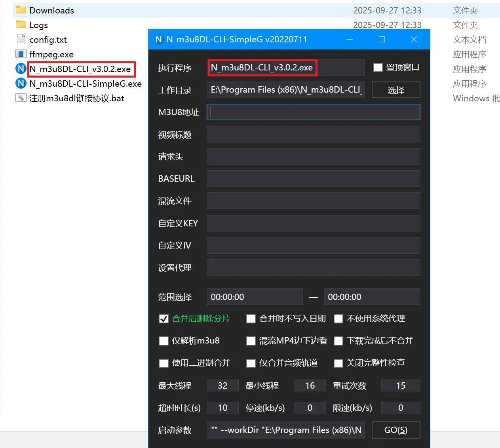The width and height of the screenshot is (500, 448).
Task: Select the N_m3u8DL-CLI-SimpleG.exe file icon
Action: [21, 84]
